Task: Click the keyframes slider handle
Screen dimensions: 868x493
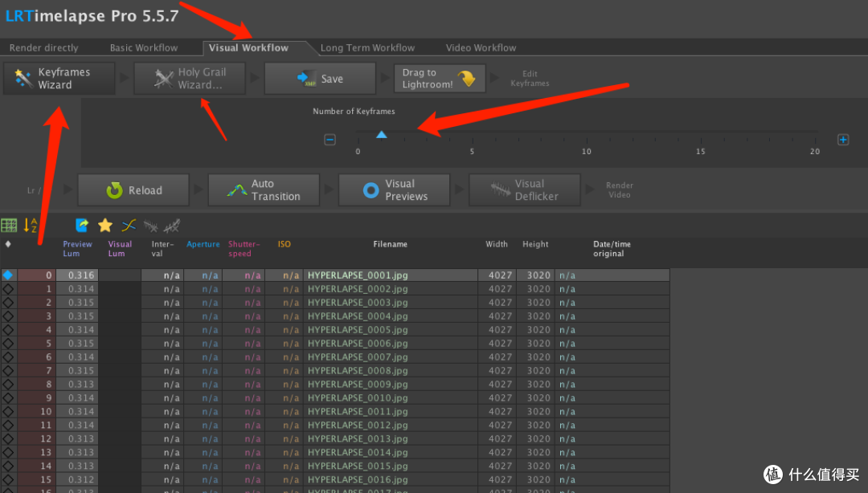Action: [x=382, y=134]
